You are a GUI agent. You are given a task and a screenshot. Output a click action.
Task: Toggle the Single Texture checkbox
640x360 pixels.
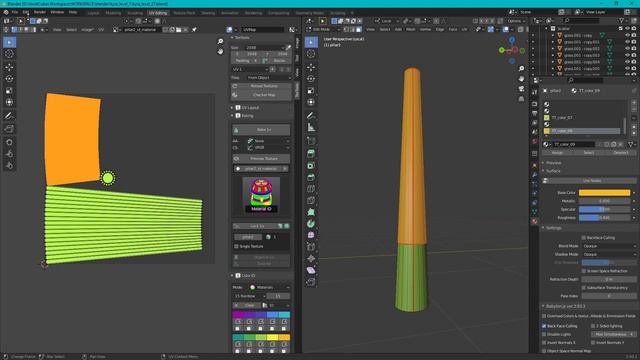(x=237, y=247)
